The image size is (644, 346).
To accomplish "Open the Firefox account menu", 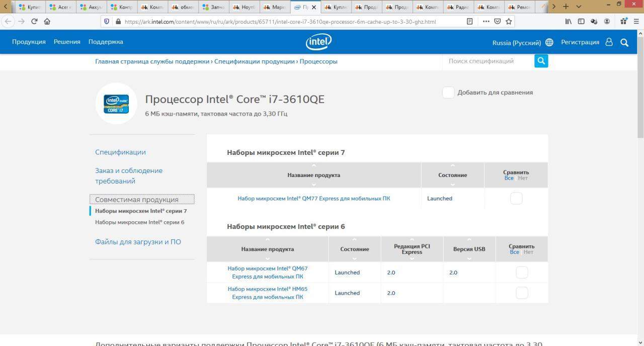I will tap(607, 22).
